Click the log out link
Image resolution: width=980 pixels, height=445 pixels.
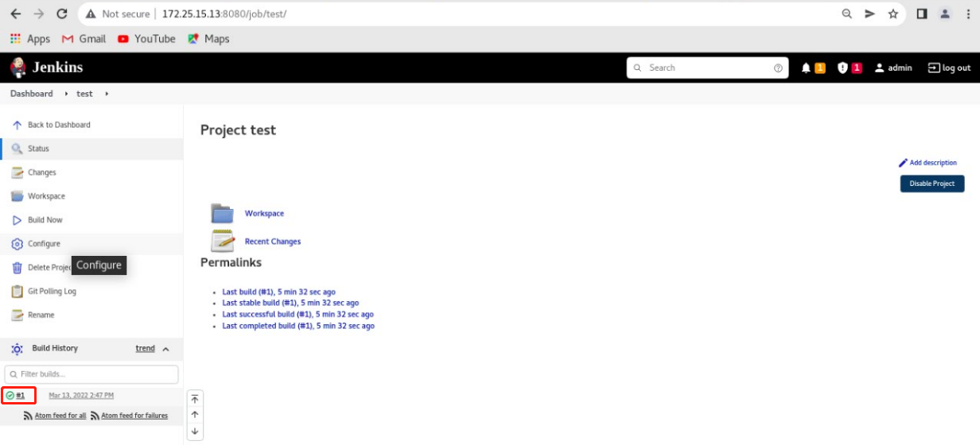949,68
